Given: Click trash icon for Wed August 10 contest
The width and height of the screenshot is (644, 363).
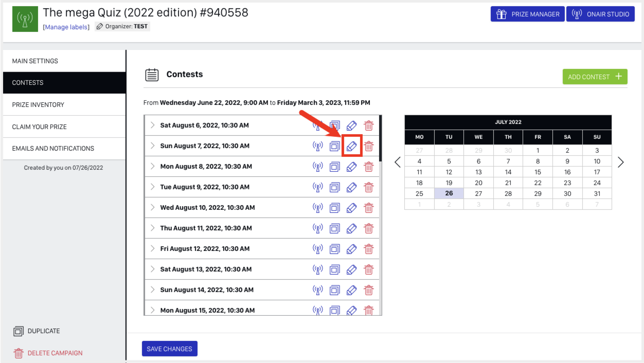Looking at the screenshot, I should (369, 208).
